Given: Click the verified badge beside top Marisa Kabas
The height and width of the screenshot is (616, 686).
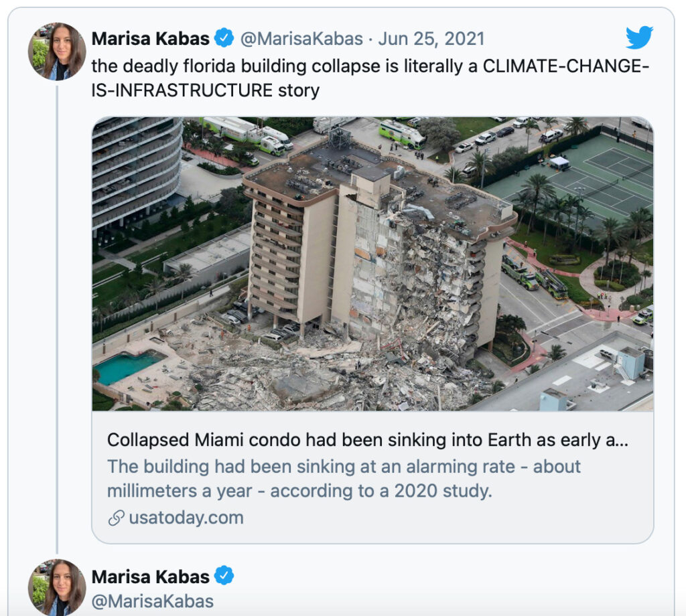Looking at the screenshot, I should pyautogui.click(x=224, y=39).
